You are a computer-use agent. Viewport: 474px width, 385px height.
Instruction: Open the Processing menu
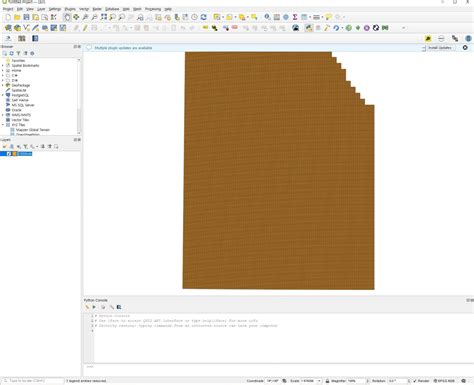(x=153, y=9)
